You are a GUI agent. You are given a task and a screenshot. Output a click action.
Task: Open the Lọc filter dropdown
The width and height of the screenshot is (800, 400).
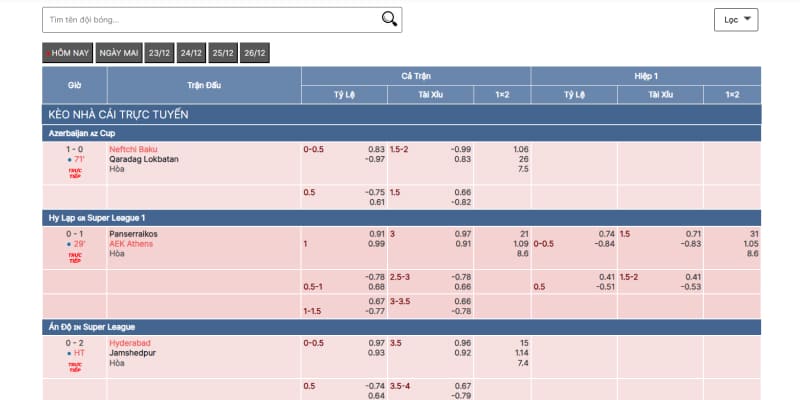pos(736,19)
